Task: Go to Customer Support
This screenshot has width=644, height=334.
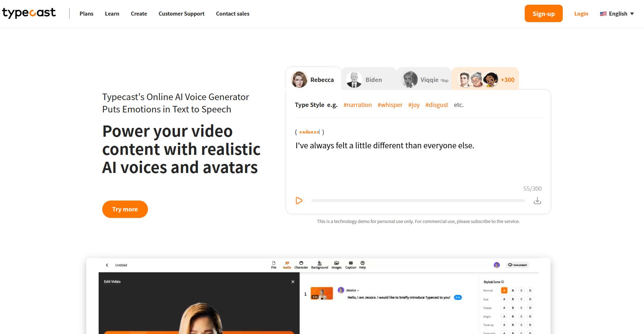Action: tap(181, 14)
